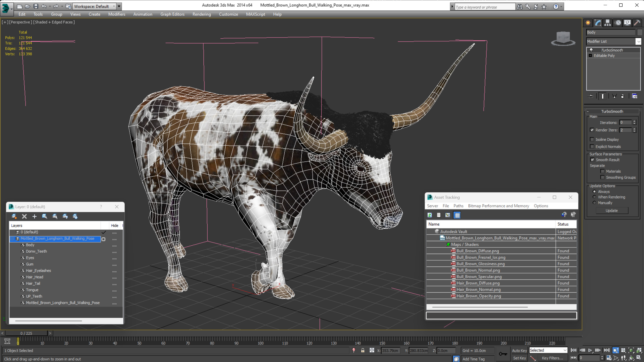This screenshot has width=644, height=362.
Task: Delete highlighted layer with X icon
Action: point(24,216)
